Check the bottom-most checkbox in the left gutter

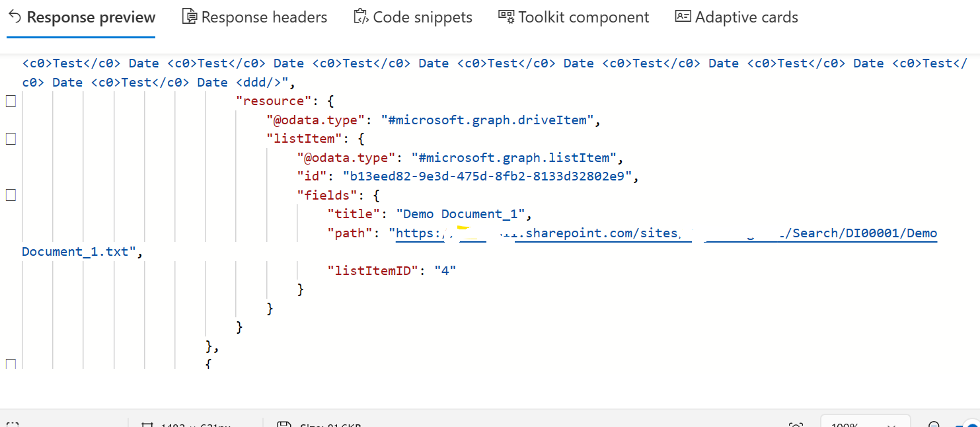tap(10, 363)
